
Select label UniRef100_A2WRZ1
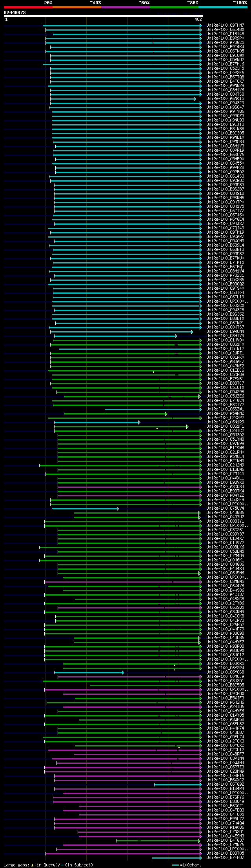point(225,353)
